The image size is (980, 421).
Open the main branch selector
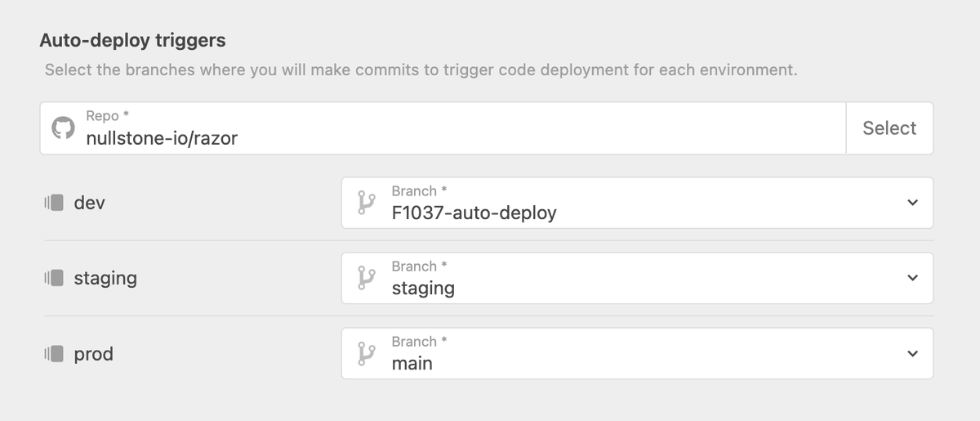tap(637, 353)
